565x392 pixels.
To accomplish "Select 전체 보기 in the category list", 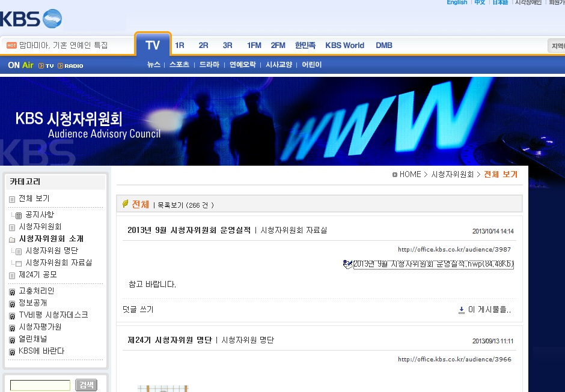I will coord(34,198).
